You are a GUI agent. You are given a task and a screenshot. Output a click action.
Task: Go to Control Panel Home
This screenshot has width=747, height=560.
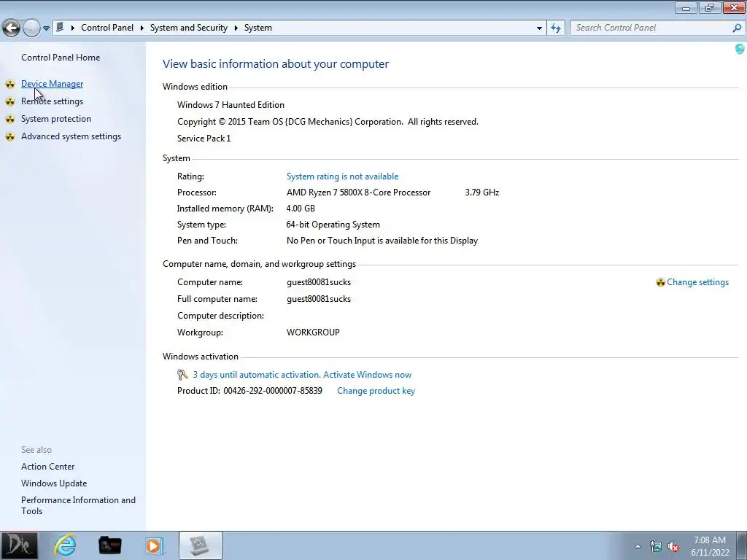pos(61,58)
